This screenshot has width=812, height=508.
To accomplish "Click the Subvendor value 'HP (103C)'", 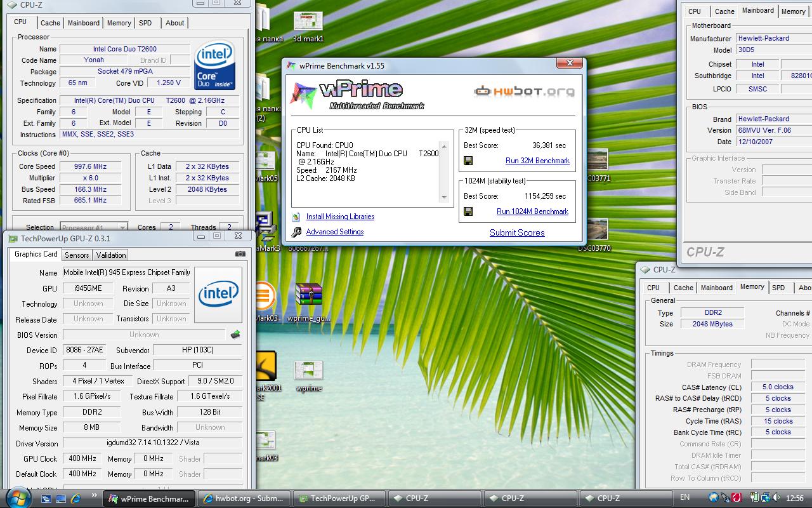I will [x=197, y=351].
